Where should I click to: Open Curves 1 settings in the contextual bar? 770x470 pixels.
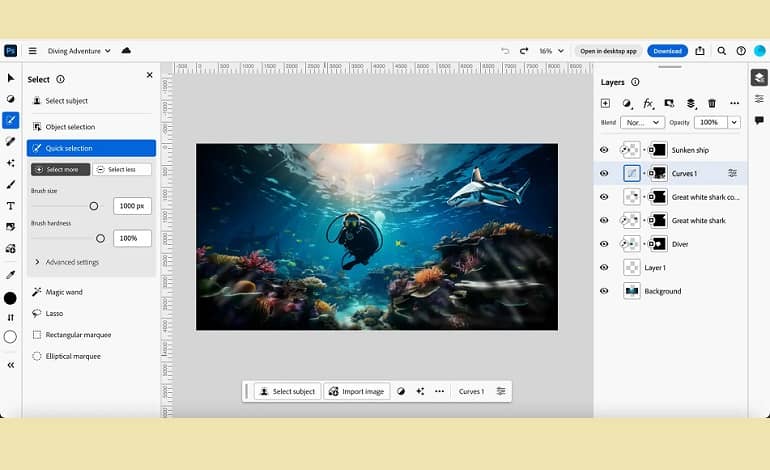point(501,391)
